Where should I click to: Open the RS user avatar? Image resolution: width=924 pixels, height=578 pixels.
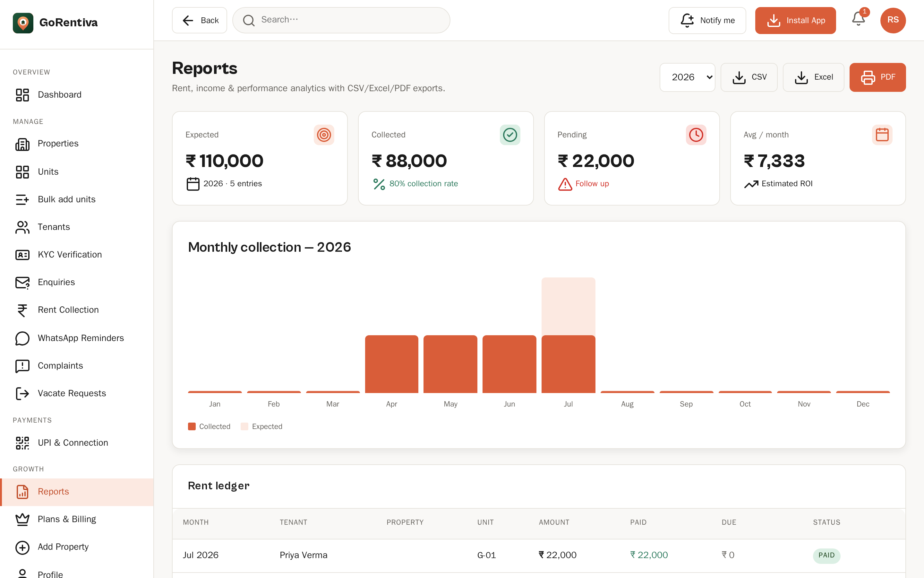(893, 20)
